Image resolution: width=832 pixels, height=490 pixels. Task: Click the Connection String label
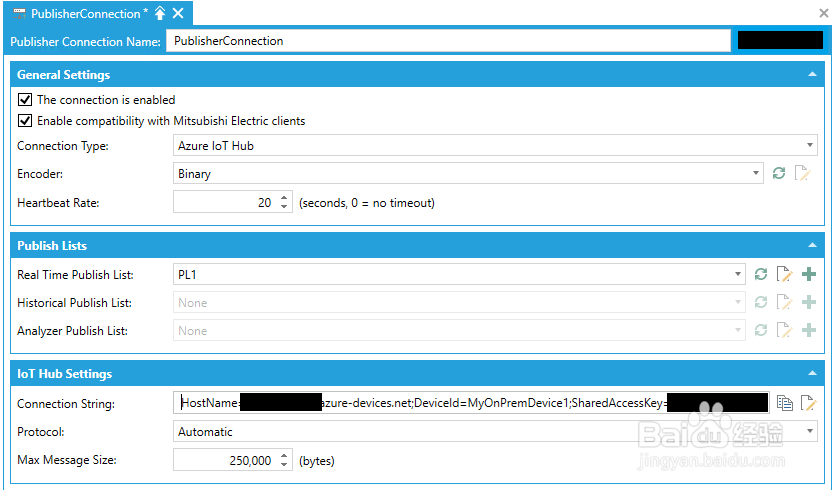point(66,404)
